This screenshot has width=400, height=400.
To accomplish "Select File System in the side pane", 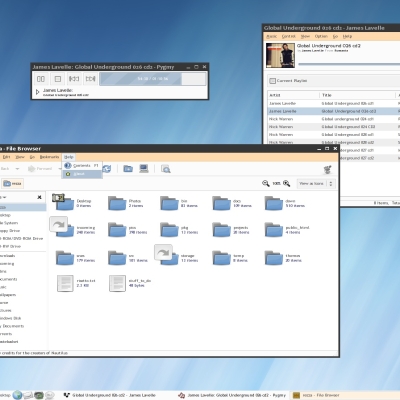I will (9, 223).
